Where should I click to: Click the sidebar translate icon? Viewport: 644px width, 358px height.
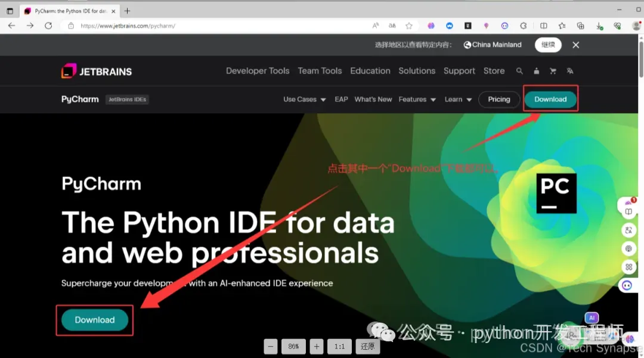pyautogui.click(x=628, y=230)
